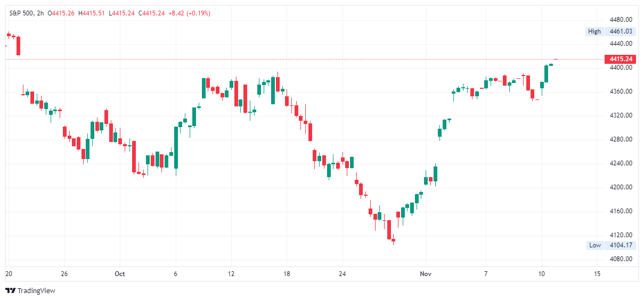This screenshot has height=300, width=644.
Task: Click the 4480.00 price axis label
Action: click(621, 19)
